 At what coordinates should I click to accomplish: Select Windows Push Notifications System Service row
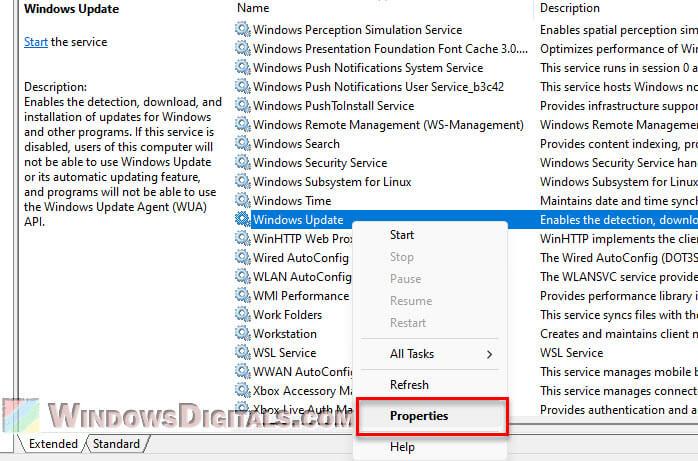pyautogui.click(x=368, y=68)
